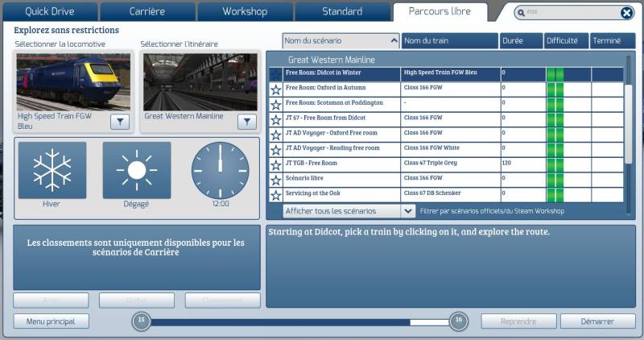
Task: Select the Great Western Mainline route thumbnail
Action: [x=200, y=82]
